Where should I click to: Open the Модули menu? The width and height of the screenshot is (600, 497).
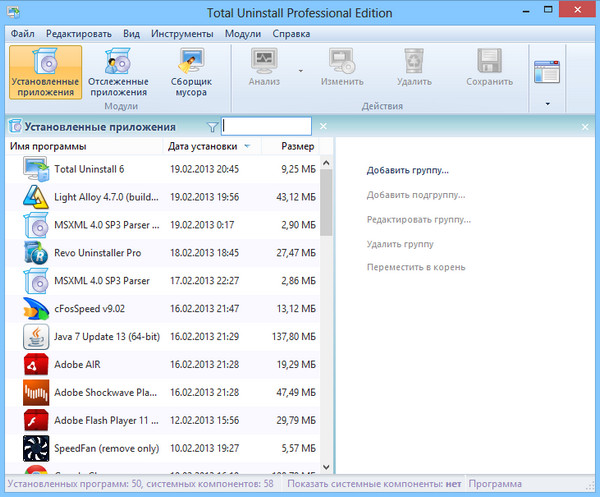(243, 34)
